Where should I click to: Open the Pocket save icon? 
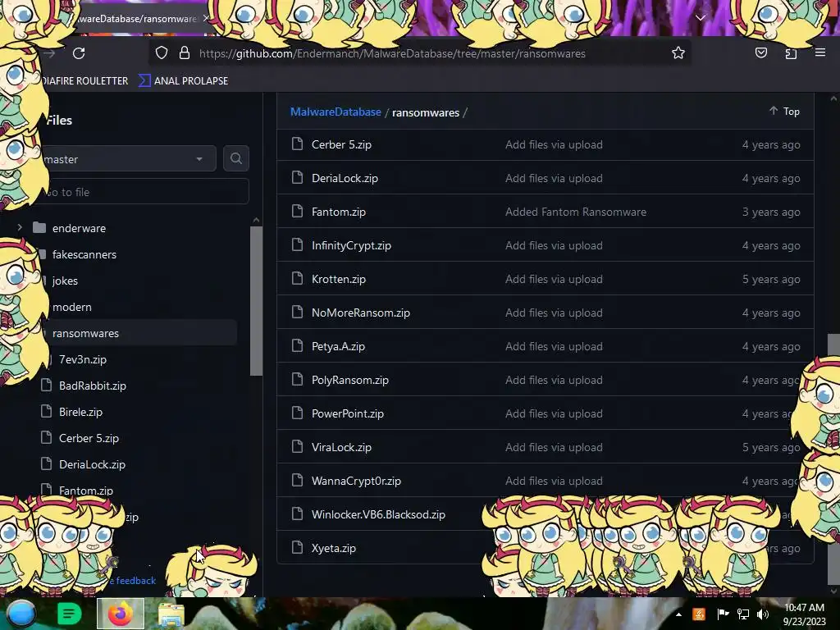[x=760, y=53]
